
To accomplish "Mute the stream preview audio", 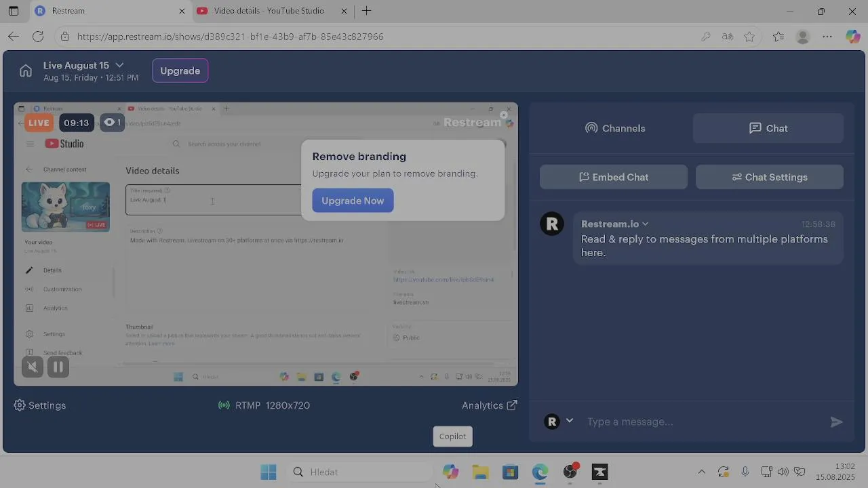I will tap(32, 367).
